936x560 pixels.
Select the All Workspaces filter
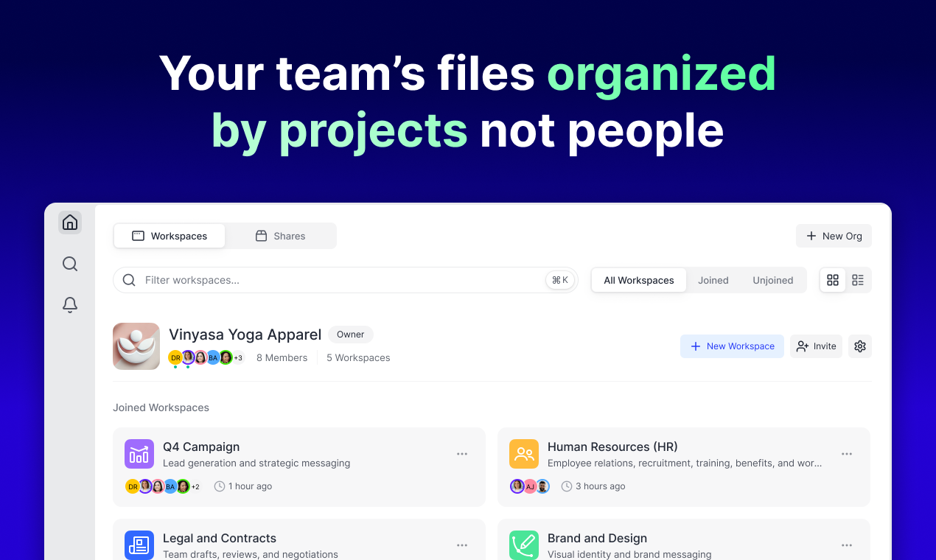[x=639, y=280]
